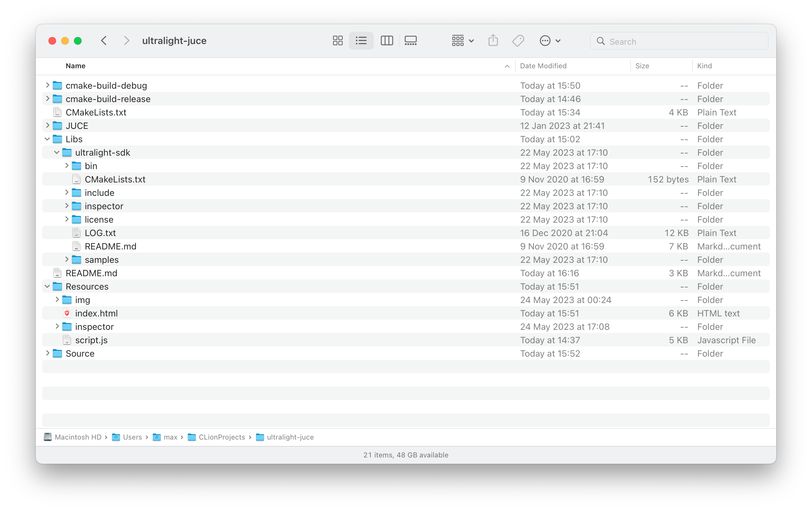Image resolution: width=812 pixels, height=511 pixels.
Task: Go back with the left chevron
Action: pyautogui.click(x=104, y=41)
